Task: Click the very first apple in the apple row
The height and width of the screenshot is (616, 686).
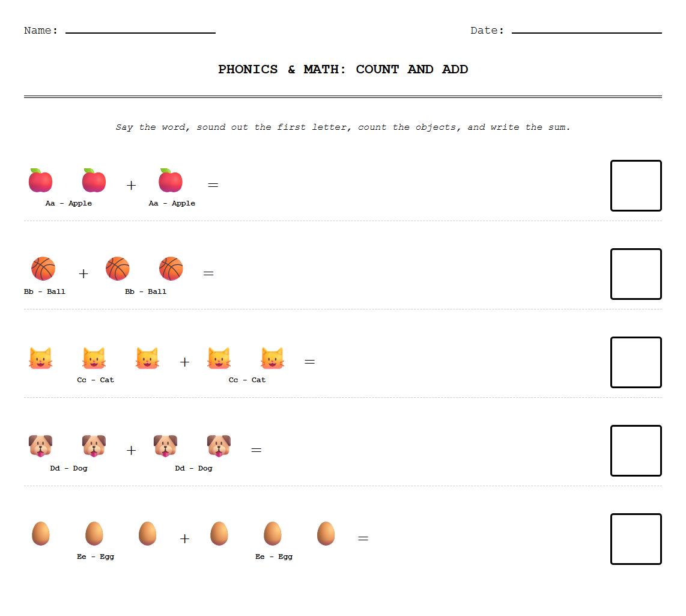Action: coord(40,180)
